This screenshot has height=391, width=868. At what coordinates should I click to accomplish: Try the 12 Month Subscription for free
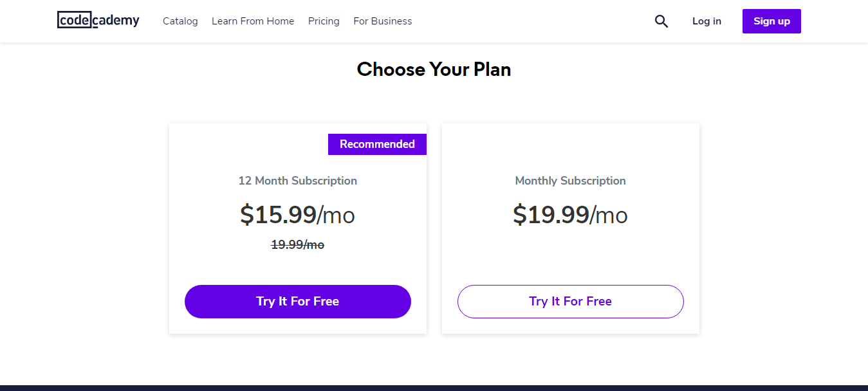point(297,301)
